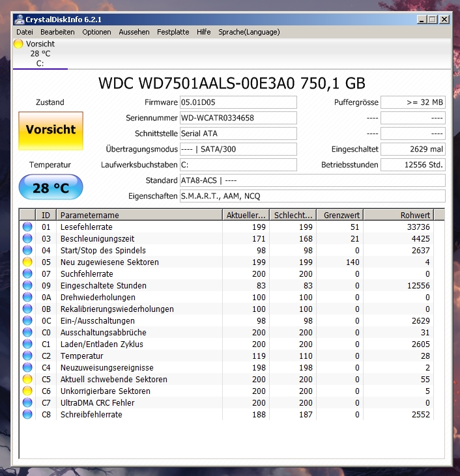This screenshot has height=476, width=460.
Task: Click the blue status icon for Rekalibrierungswiederholungen
Action: pyautogui.click(x=27, y=309)
